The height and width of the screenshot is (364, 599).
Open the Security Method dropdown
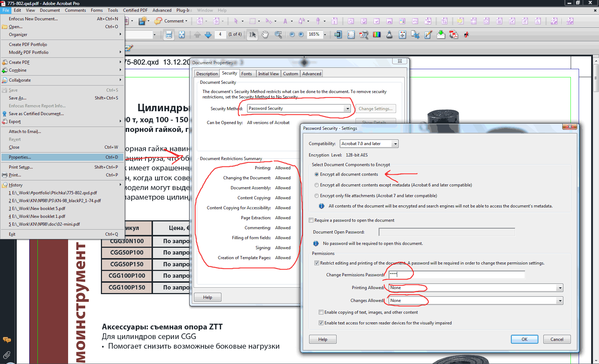pyautogui.click(x=299, y=108)
